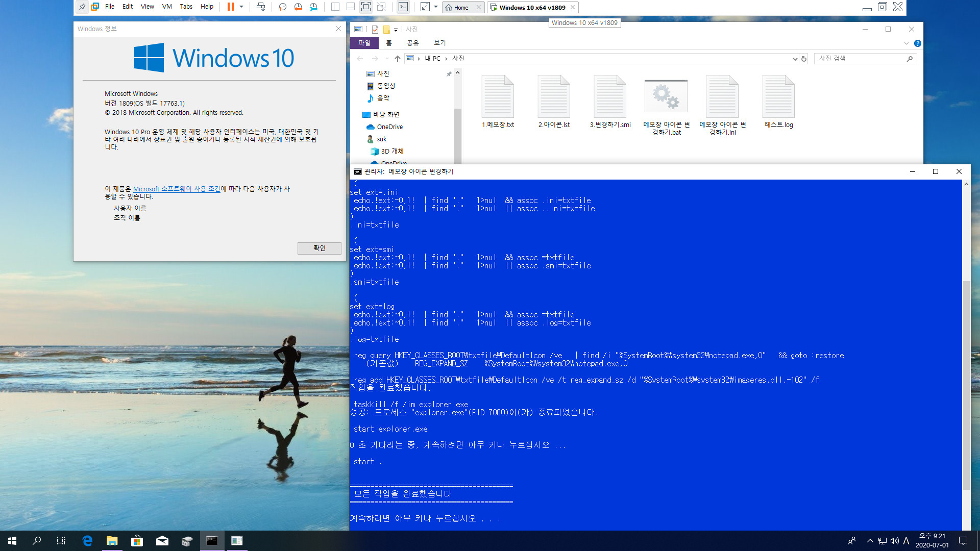Open taskbar search magnifier icon
Image resolution: width=980 pixels, height=551 pixels.
(37, 541)
